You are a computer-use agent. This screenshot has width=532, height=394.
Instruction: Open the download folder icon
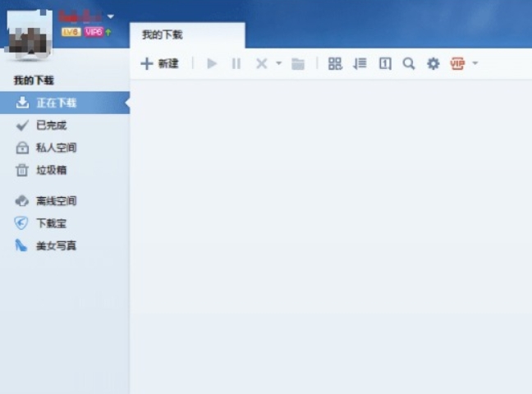298,63
